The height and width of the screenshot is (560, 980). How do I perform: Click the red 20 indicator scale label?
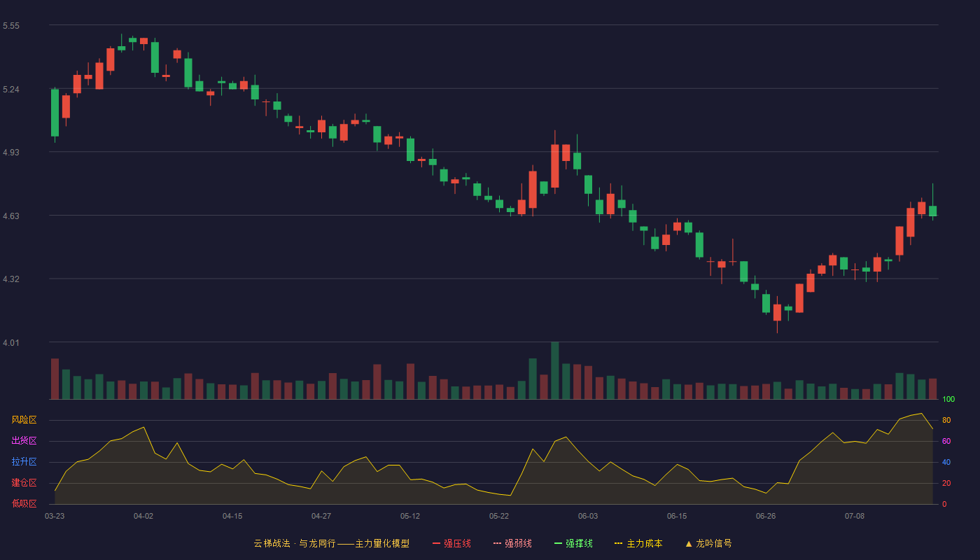946,484
